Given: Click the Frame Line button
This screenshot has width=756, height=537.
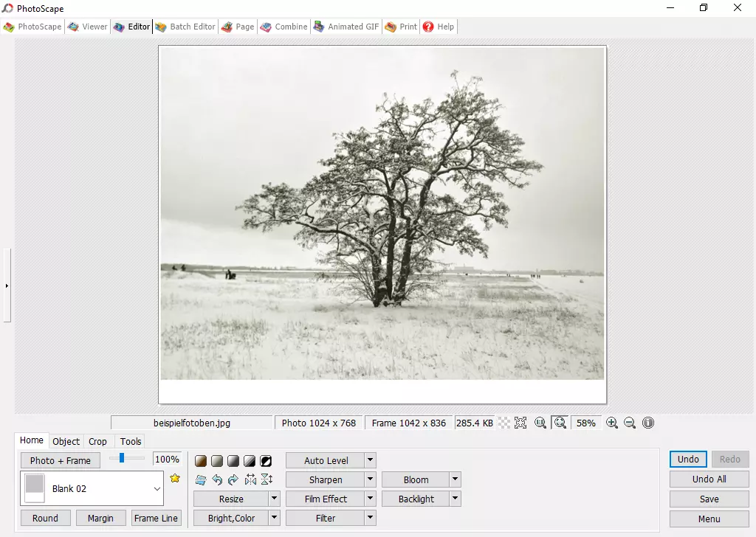Looking at the screenshot, I should [157, 519].
